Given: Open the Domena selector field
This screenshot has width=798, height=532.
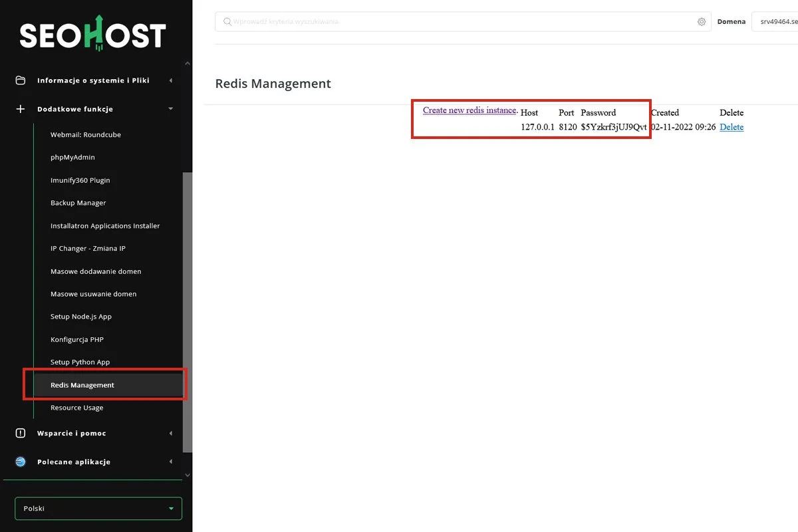Looking at the screenshot, I should click(775, 22).
